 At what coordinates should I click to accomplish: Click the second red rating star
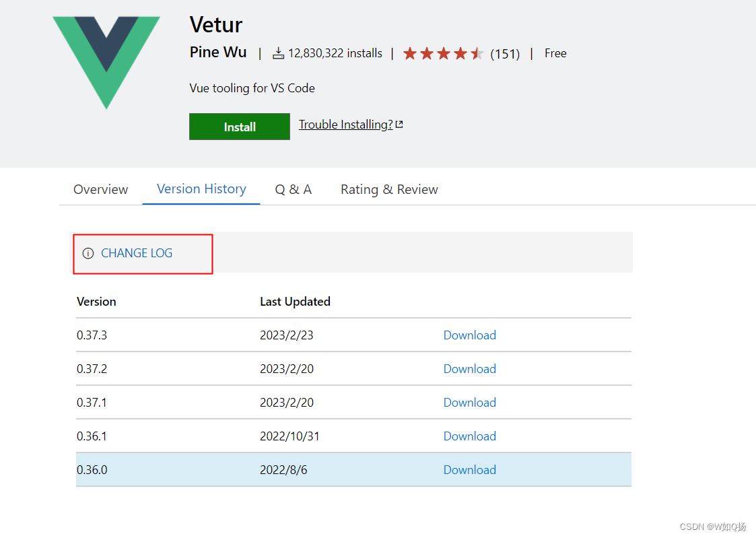click(427, 53)
